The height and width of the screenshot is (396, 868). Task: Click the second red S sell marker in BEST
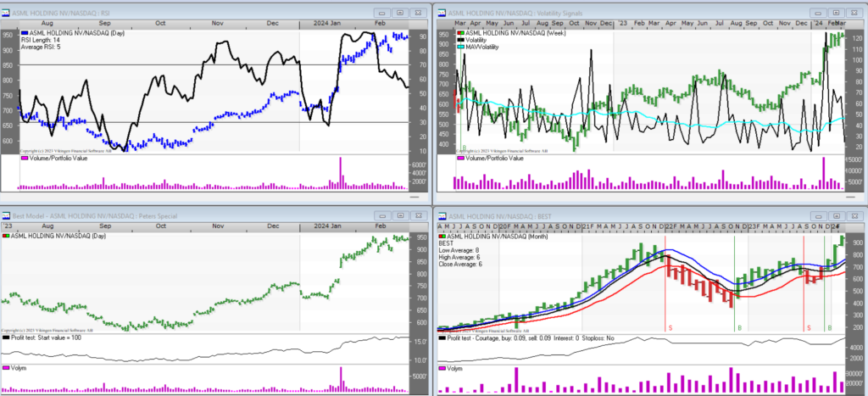coord(809,328)
